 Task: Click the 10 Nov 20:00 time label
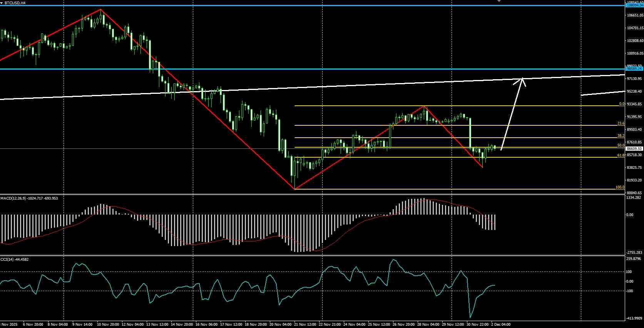(x=108, y=325)
